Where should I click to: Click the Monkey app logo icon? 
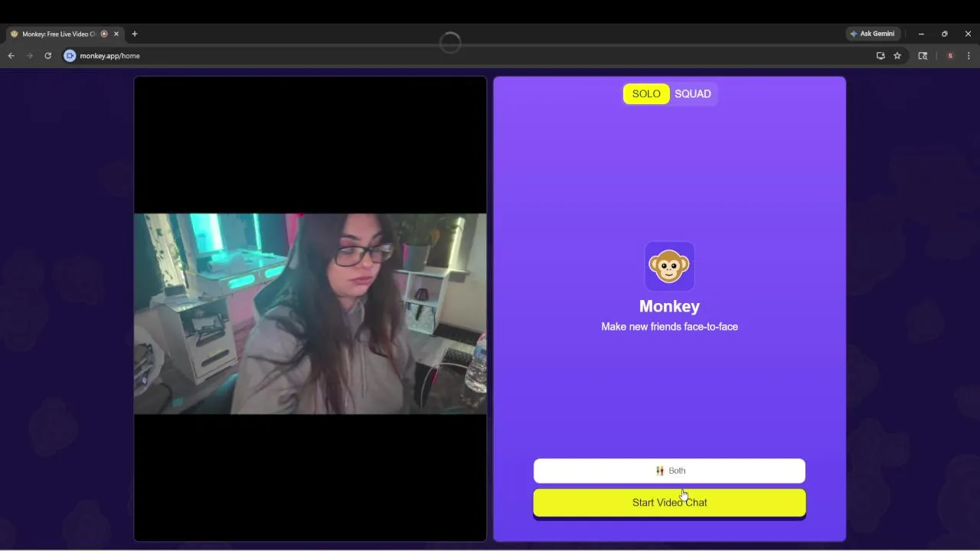(669, 266)
